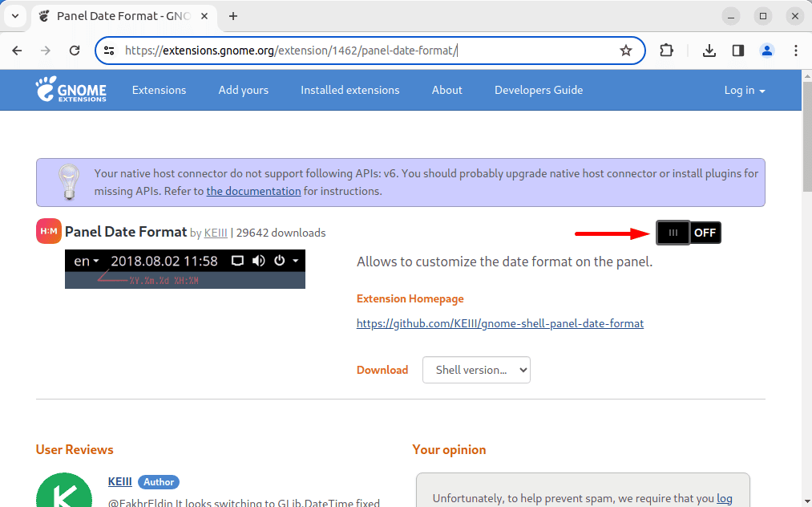Open the GitHub extension homepage link

coord(500,323)
